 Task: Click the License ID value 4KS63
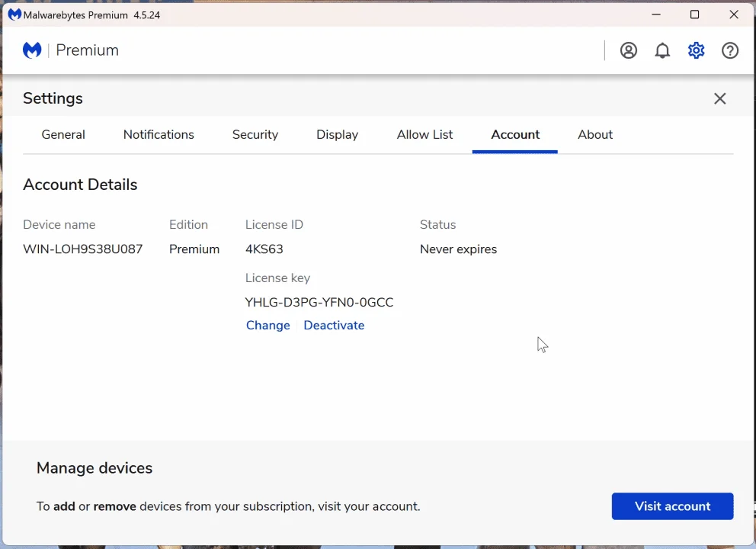click(264, 249)
